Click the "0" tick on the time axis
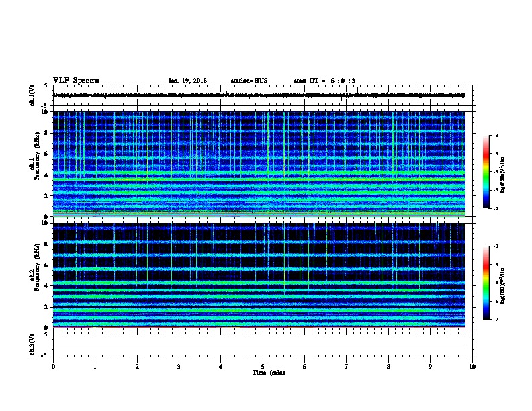 (53, 367)
